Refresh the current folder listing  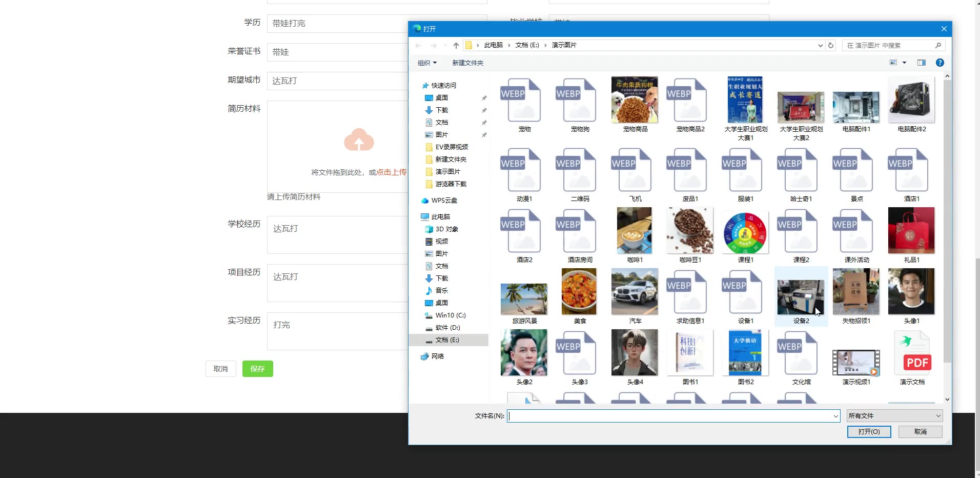pyautogui.click(x=831, y=45)
